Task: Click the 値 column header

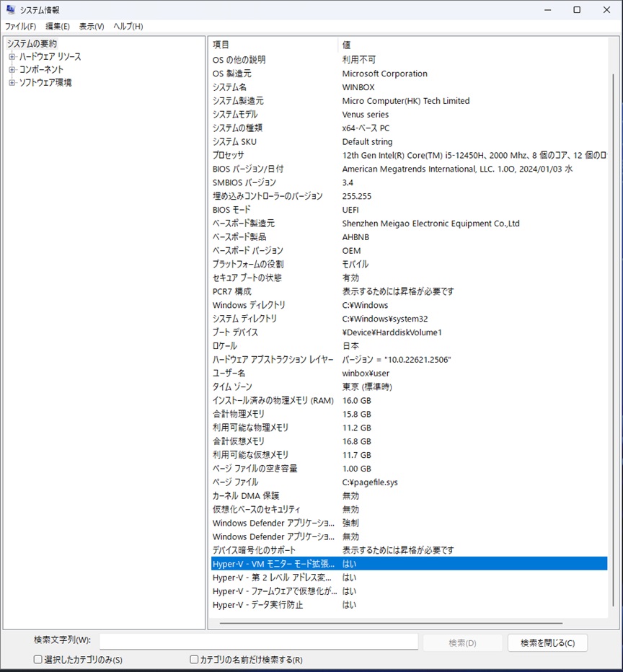Action: 473,45
